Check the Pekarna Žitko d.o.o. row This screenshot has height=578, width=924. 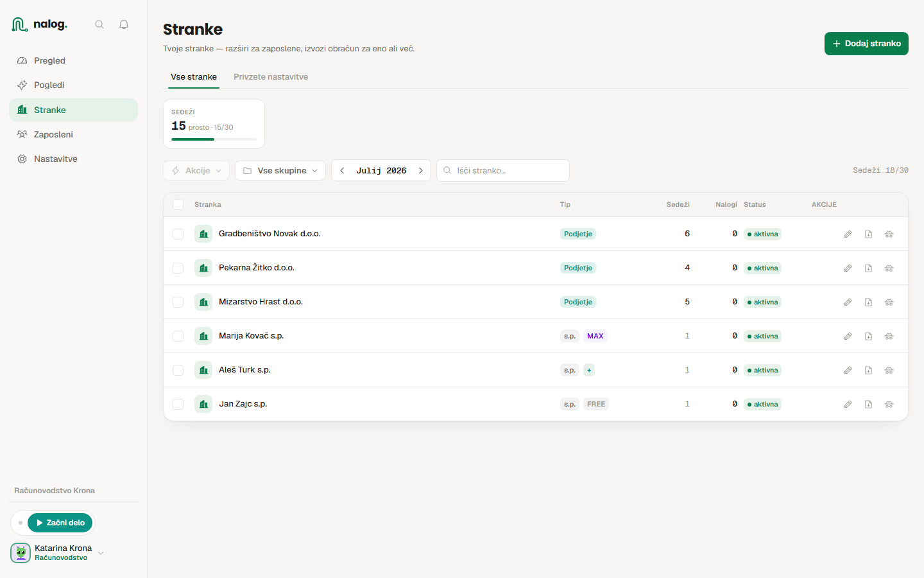coord(178,268)
